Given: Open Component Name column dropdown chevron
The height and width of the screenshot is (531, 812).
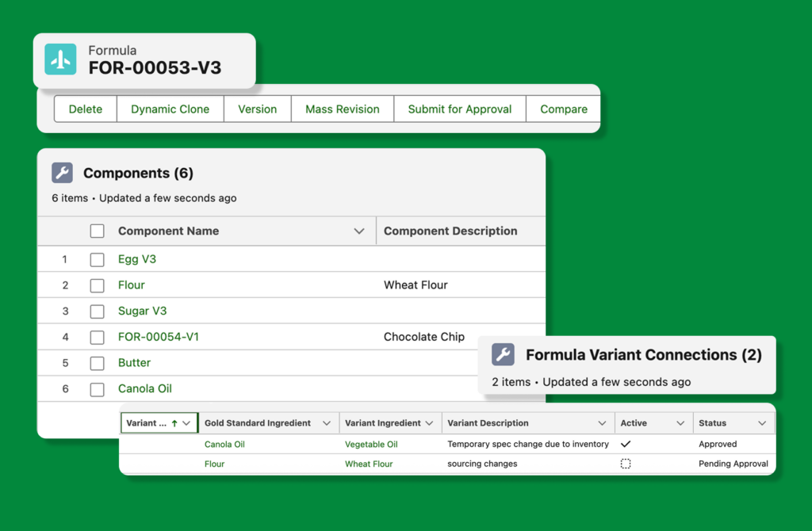Looking at the screenshot, I should pyautogui.click(x=359, y=231).
